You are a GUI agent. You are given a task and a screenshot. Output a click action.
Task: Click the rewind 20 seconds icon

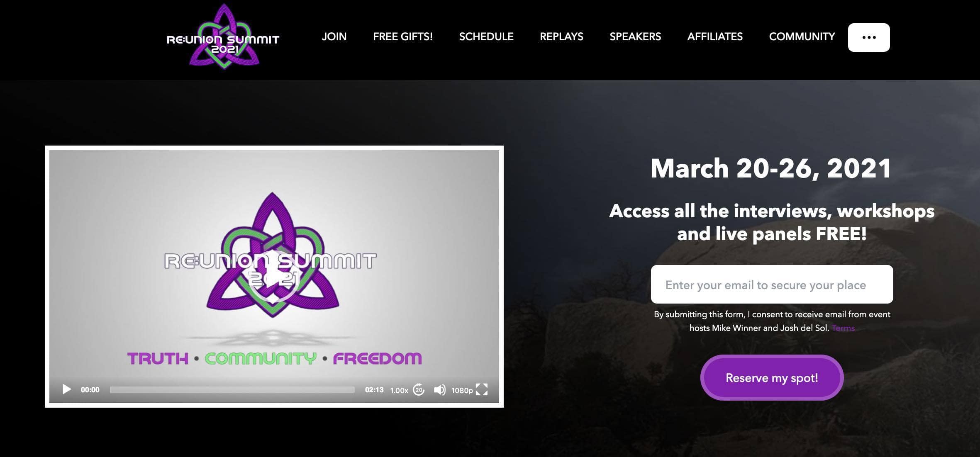419,389
